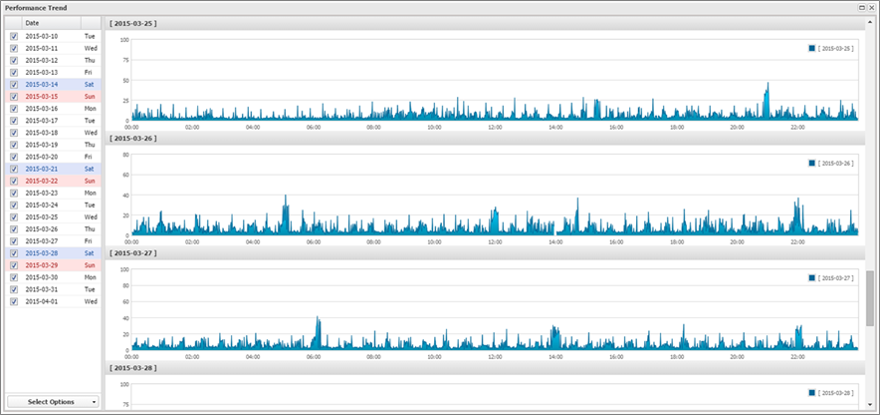Disable the 2015-04-01 Wed checkbox
Image resolution: width=880 pixels, height=415 pixels.
(14, 302)
